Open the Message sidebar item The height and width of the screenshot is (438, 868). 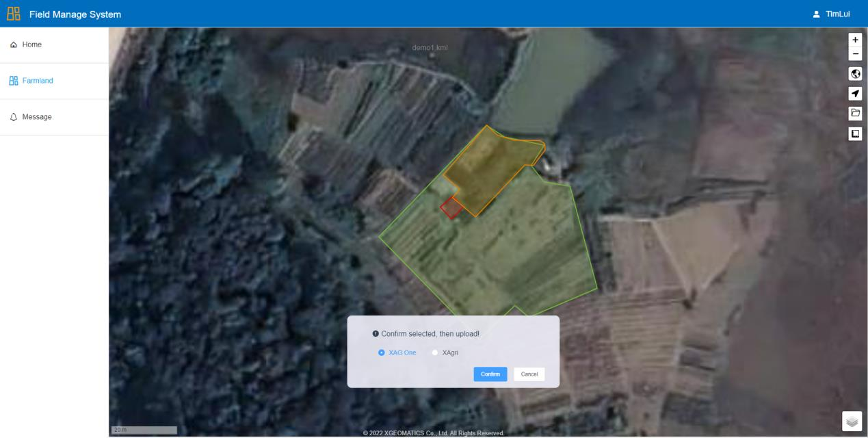coord(36,117)
